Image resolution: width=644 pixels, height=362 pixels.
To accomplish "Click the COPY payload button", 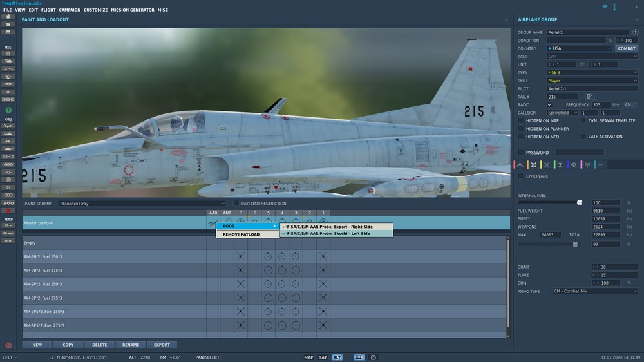I will click(68, 345).
